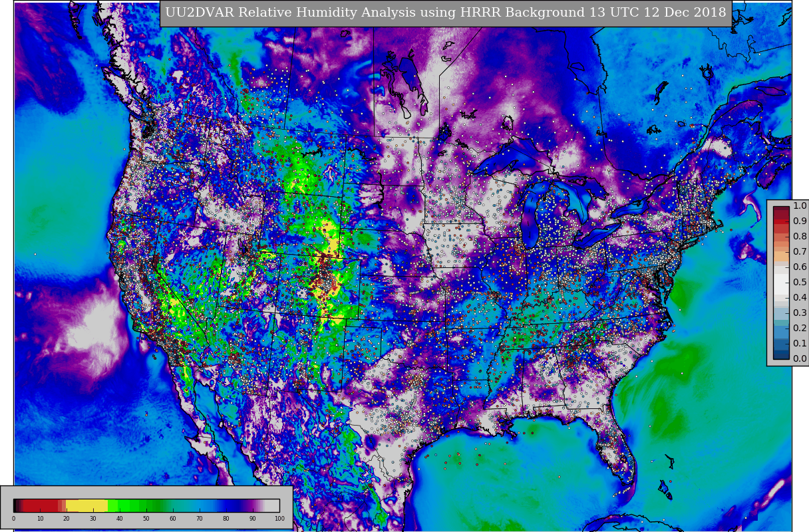Click the '1.0' label on right colorbar
This screenshot has height=532, width=809.
800,206
